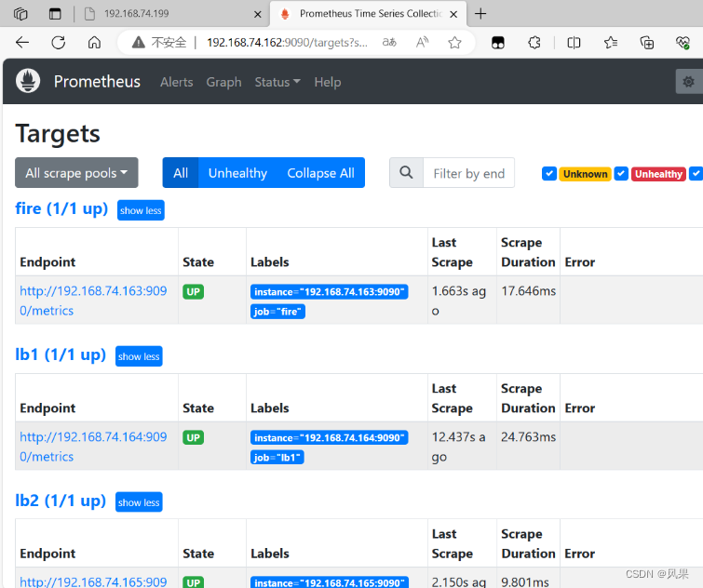703x588 pixels.
Task: Click the UP state badge for fire
Action: [194, 291]
